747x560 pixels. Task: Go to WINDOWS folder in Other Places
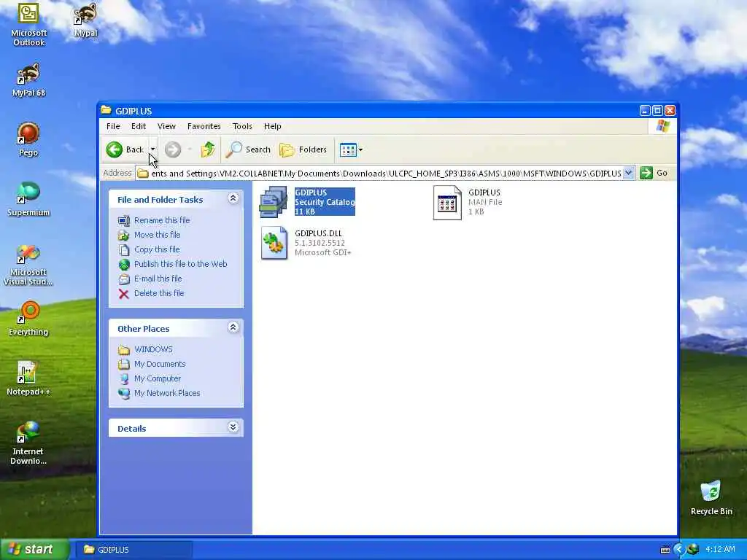tap(153, 349)
